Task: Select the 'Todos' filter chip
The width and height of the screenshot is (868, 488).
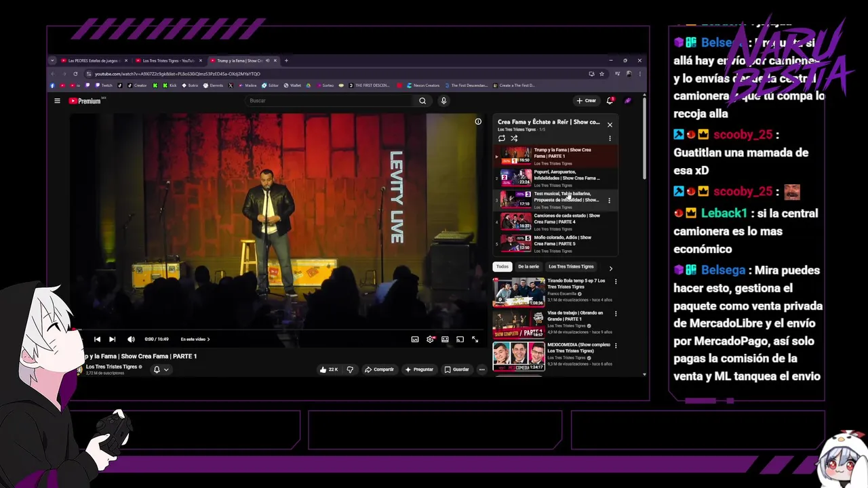Action: coord(502,266)
